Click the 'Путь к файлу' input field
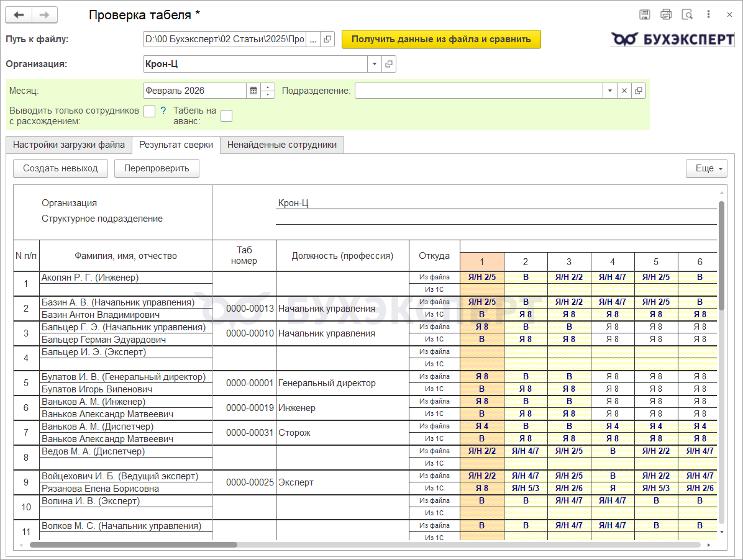The width and height of the screenshot is (743, 560). point(224,39)
